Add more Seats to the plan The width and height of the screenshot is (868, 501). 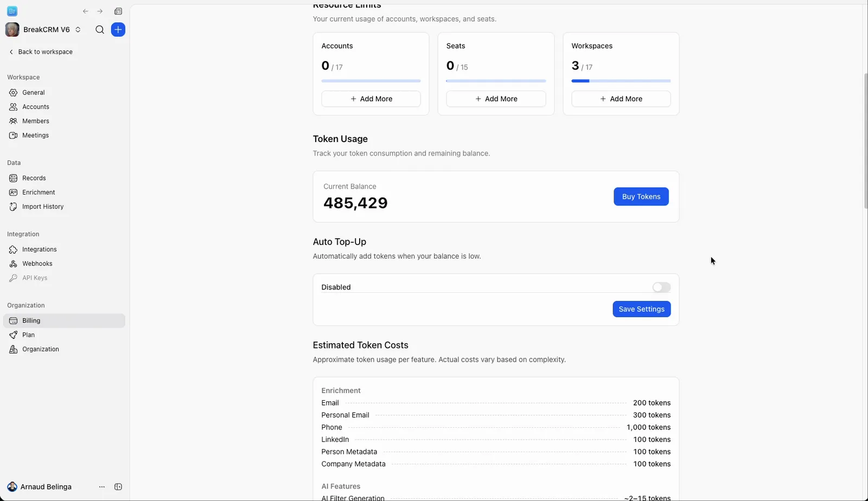tap(496, 99)
